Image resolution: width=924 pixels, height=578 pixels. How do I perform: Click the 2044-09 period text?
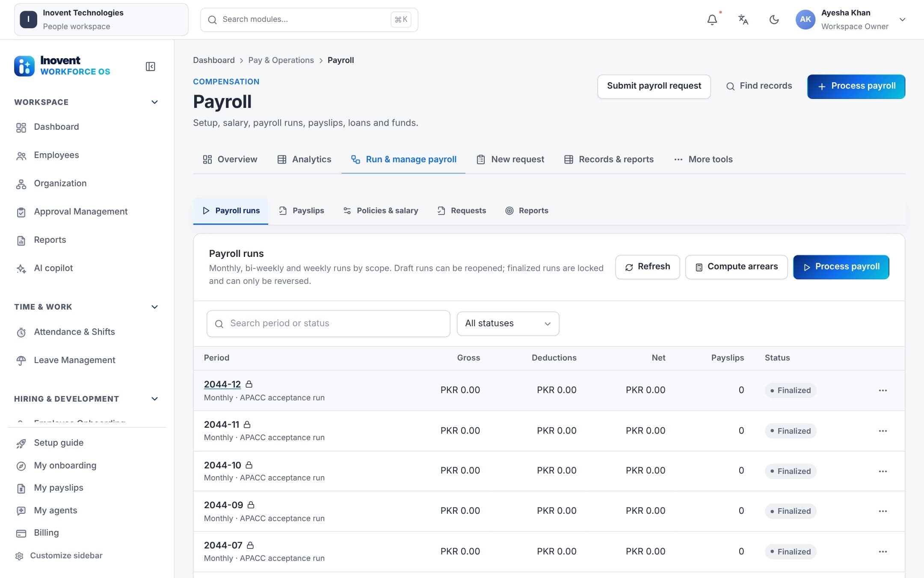pos(223,506)
